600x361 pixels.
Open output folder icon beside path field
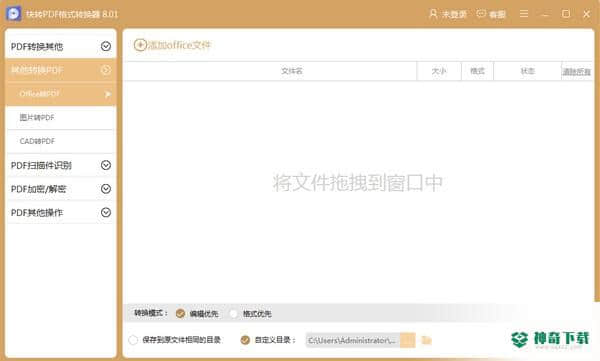pos(426,340)
